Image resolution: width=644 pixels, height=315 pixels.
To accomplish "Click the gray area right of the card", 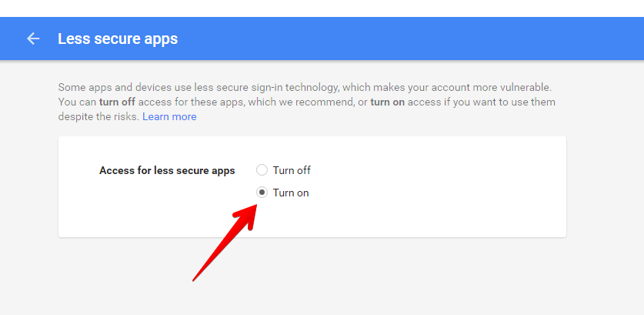I will pyautogui.click(x=605, y=185).
